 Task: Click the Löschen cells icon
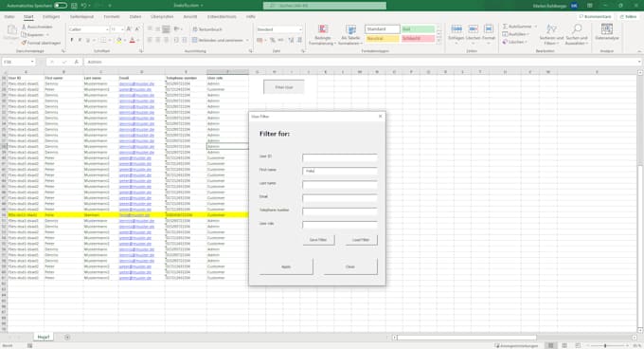[x=473, y=29]
